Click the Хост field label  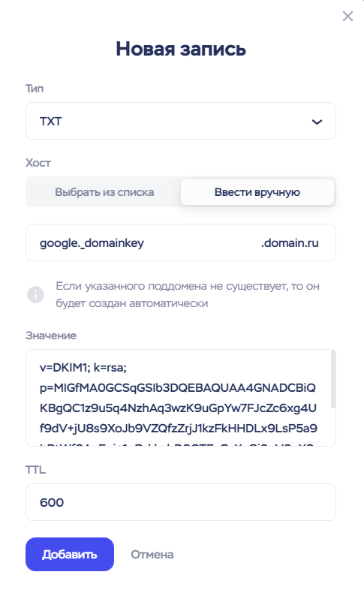38,163
